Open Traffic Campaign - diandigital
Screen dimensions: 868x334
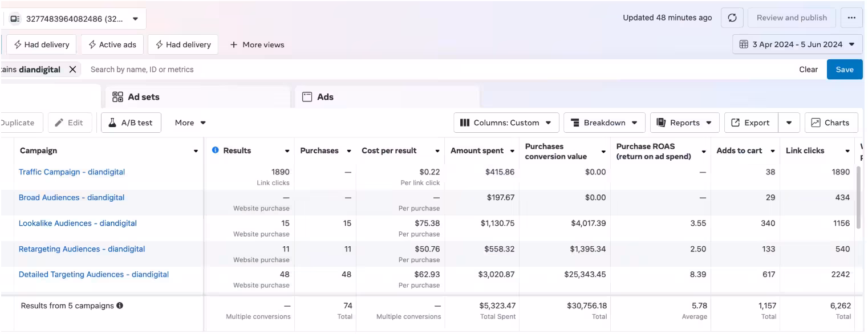(72, 172)
